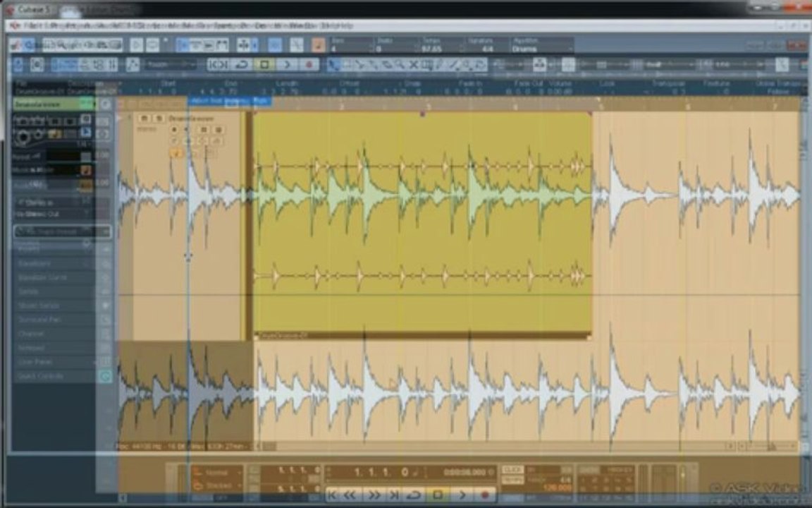Select the Mute X tool
This screenshot has height=508, width=812.
point(414,65)
